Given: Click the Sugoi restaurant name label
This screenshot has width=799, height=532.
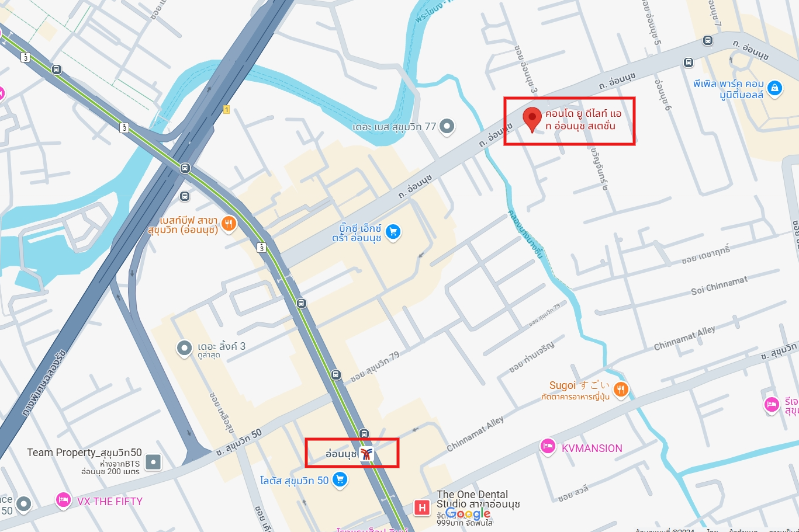Looking at the screenshot, I should (x=579, y=385).
